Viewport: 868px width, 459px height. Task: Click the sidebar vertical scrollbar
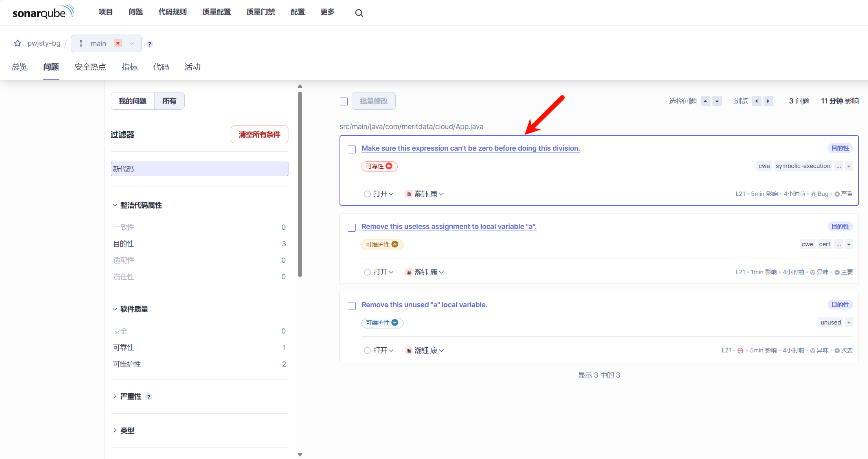point(300,185)
